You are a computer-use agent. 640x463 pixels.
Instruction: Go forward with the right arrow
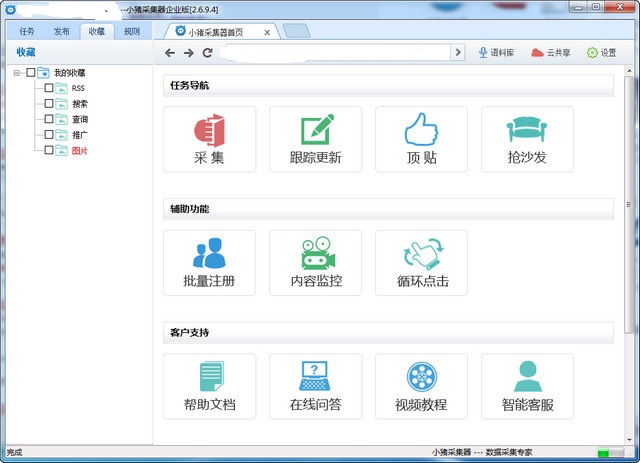[189, 53]
